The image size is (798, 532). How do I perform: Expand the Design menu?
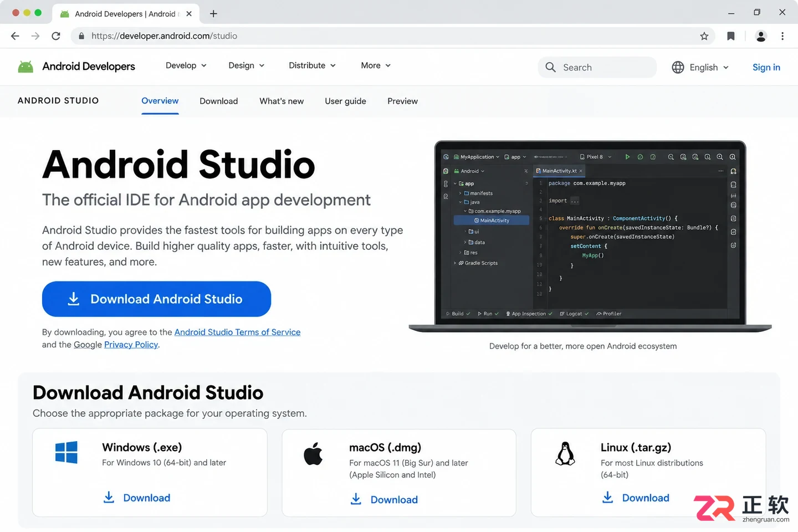coord(247,65)
